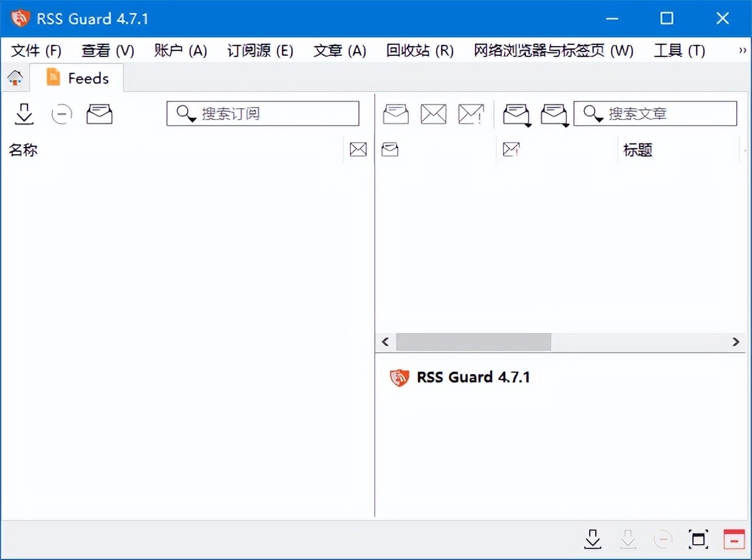Click into the 搜索文章 article search field

tap(655, 114)
